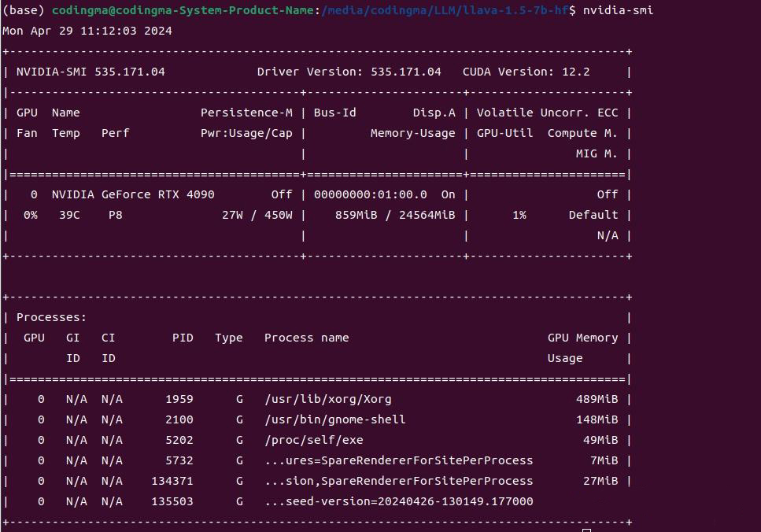Click the user host 'codingma@codingma-System-Product-Name'
Viewport: 761px width, 532px height.
(x=183, y=10)
